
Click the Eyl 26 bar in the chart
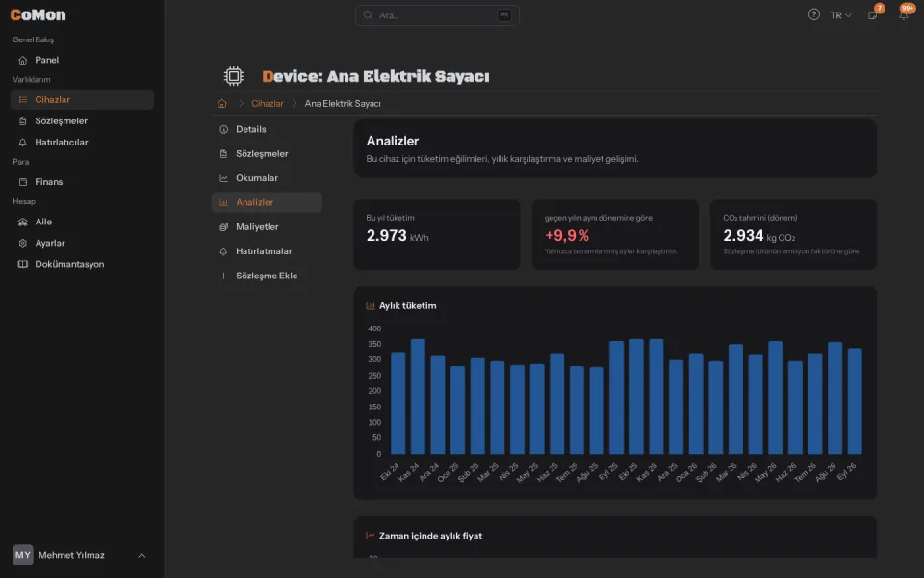click(855, 401)
